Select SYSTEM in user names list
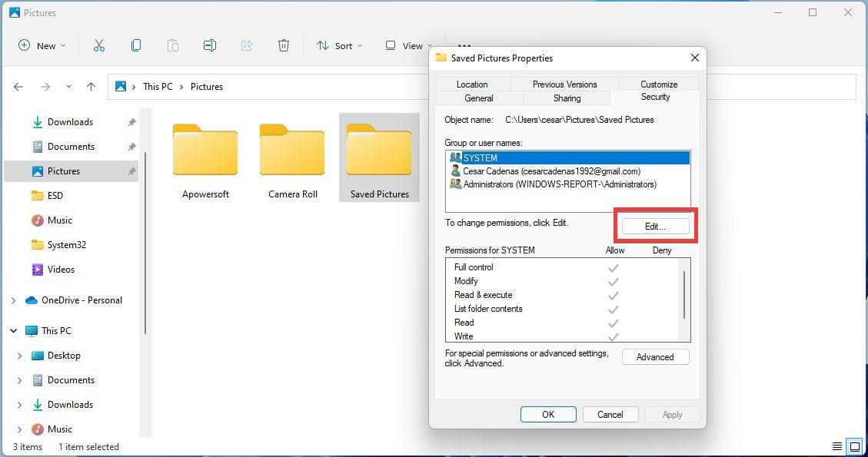This screenshot has height=457, width=868. point(568,157)
